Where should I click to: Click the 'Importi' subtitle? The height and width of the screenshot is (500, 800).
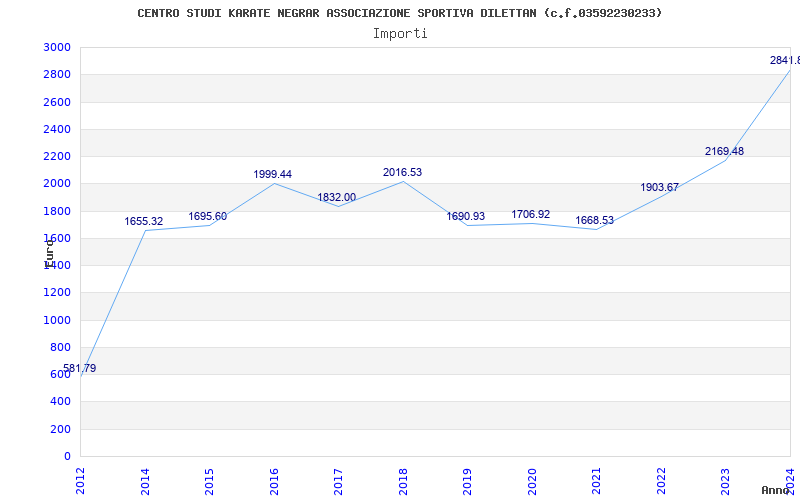[400, 34]
